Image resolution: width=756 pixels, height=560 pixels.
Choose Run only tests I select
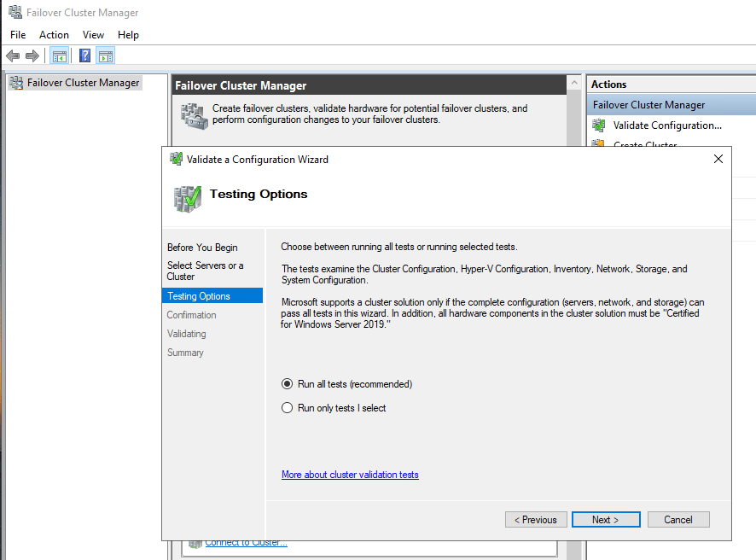(x=288, y=408)
